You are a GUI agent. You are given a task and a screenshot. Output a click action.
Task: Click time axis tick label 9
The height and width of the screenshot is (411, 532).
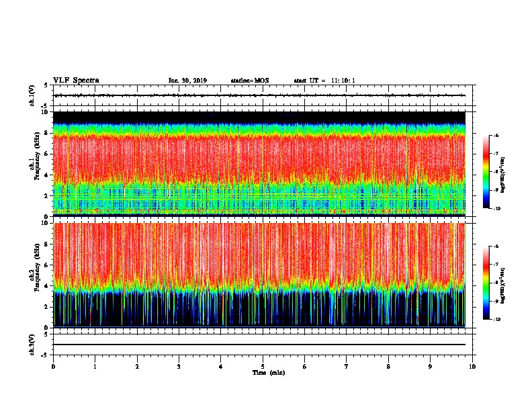click(430, 367)
